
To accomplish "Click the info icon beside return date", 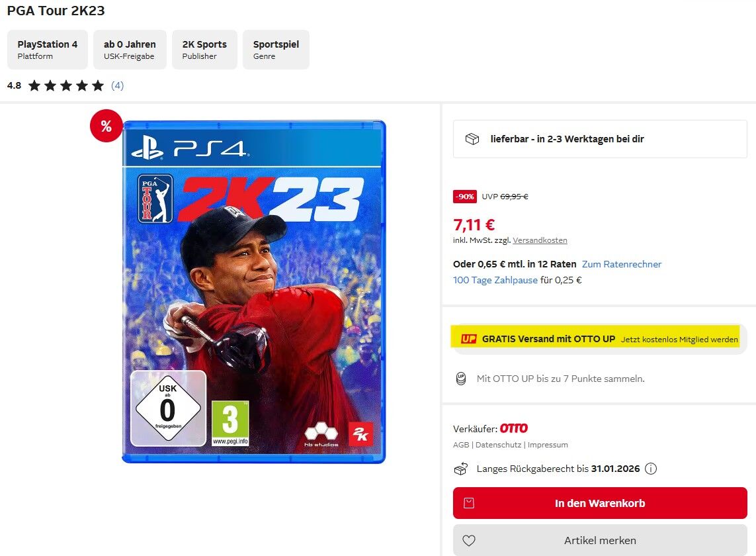I will click(x=651, y=469).
